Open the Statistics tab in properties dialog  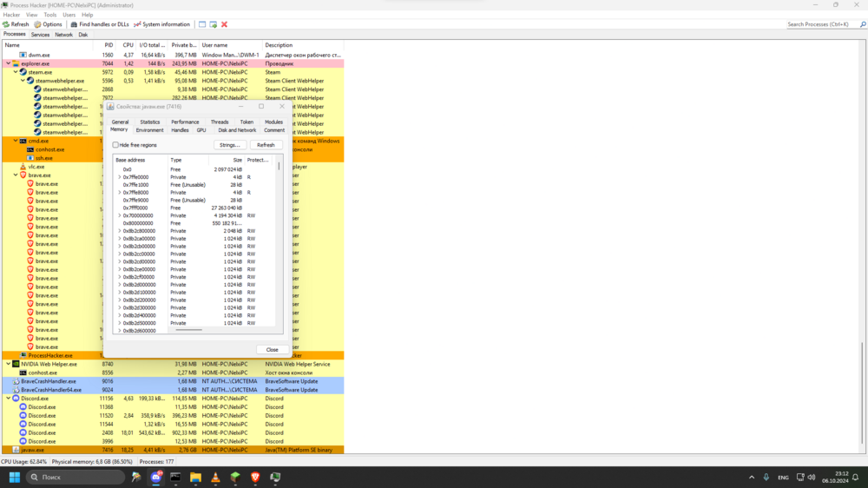pos(149,122)
